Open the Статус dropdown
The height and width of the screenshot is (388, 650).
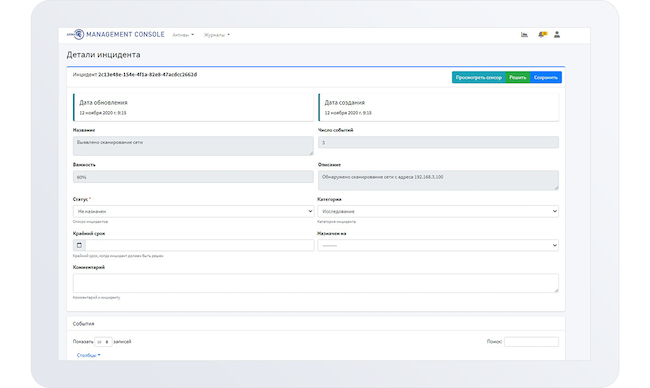[x=194, y=211]
